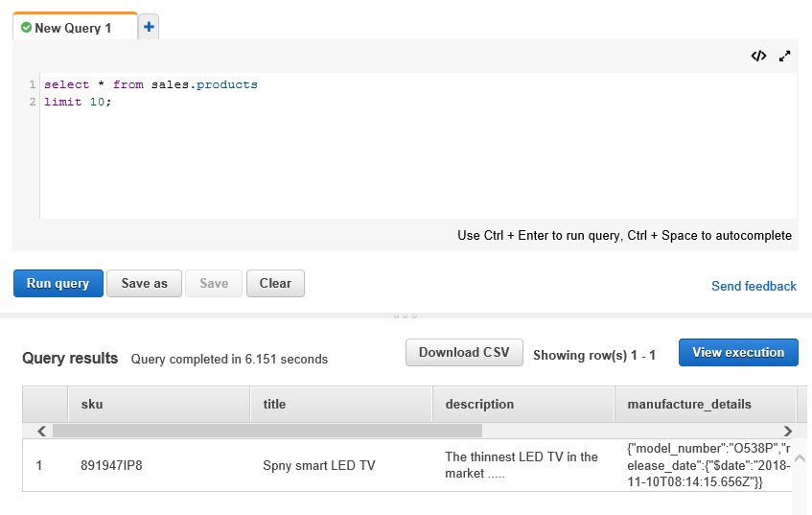This screenshot has width=812, height=515.
Task: Click the Run query button
Action: point(58,284)
